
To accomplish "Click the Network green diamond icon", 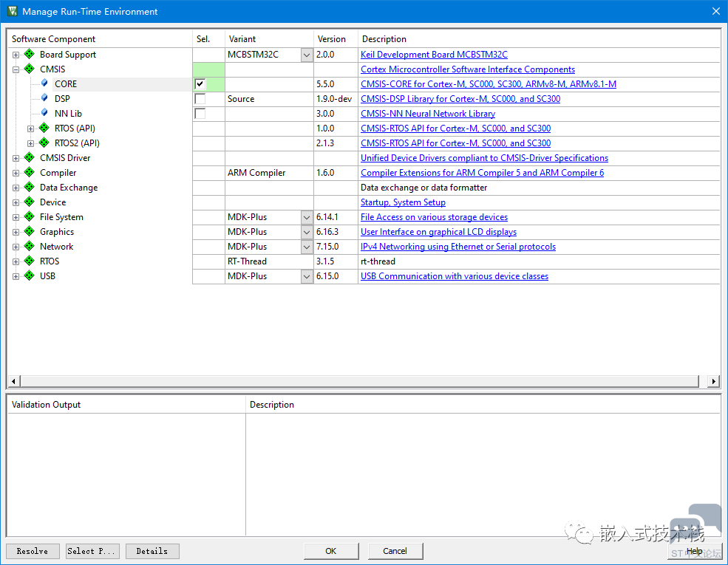I will 30,247.
